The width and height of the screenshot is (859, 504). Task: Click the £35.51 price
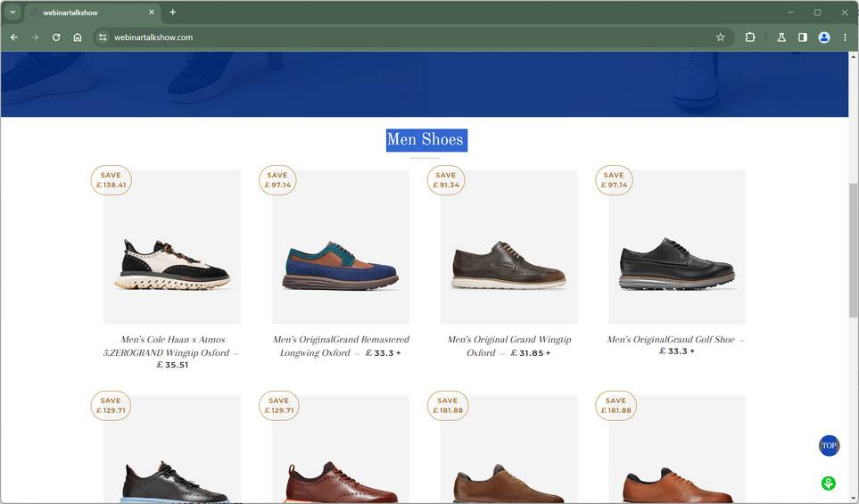(x=172, y=365)
